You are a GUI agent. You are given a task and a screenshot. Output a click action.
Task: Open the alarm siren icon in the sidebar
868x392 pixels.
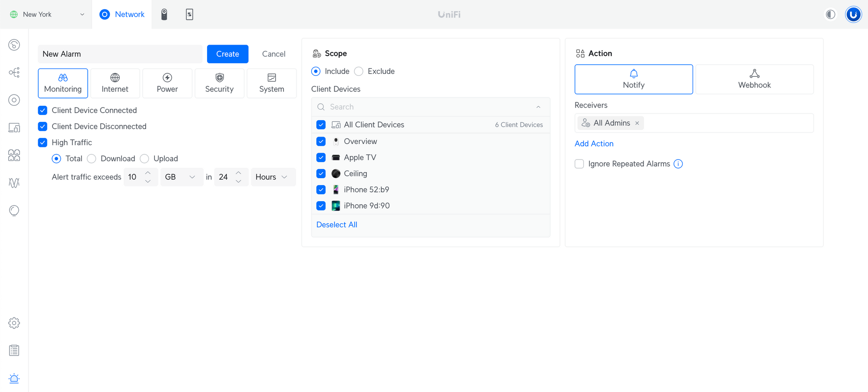pyautogui.click(x=14, y=378)
